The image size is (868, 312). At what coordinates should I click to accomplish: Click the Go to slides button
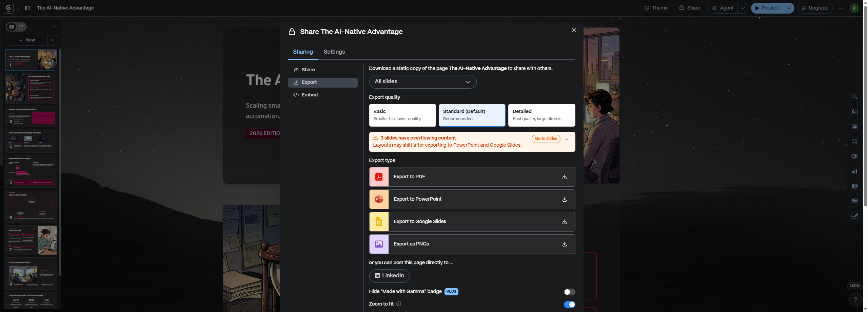546,139
